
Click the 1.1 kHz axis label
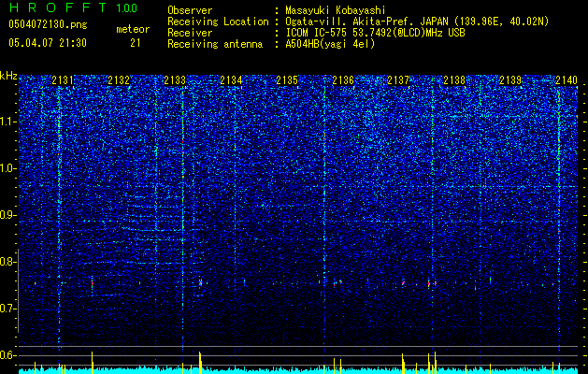coord(8,122)
